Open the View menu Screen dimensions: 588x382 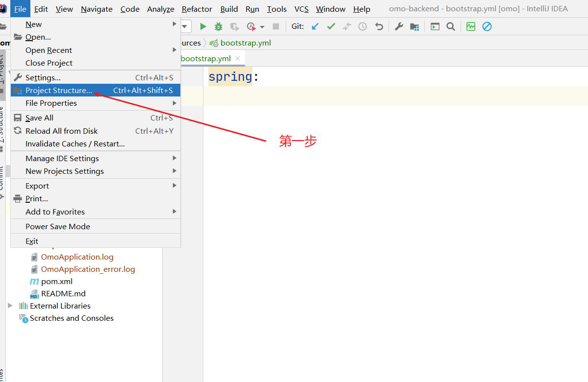click(64, 9)
